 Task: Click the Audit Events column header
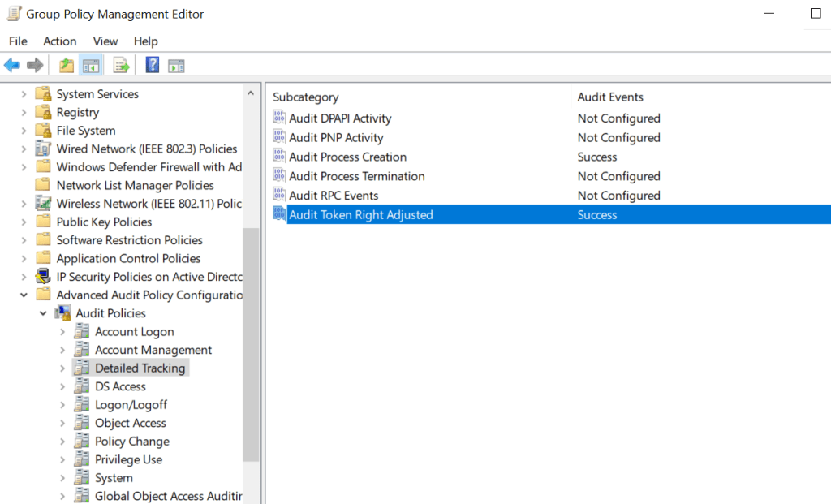pos(610,97)
